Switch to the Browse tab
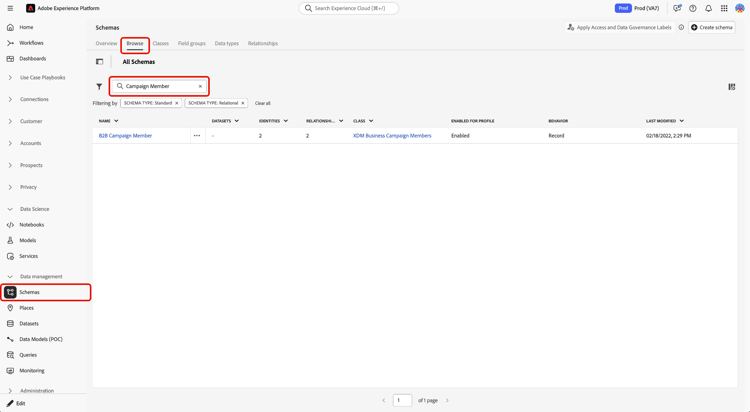The width and height of the screenshot is (750, 412). click(135, 44)
